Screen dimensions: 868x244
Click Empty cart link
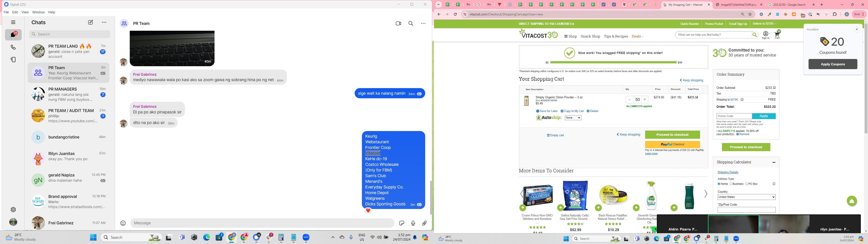pyautogui.click(x=555, y=136)
